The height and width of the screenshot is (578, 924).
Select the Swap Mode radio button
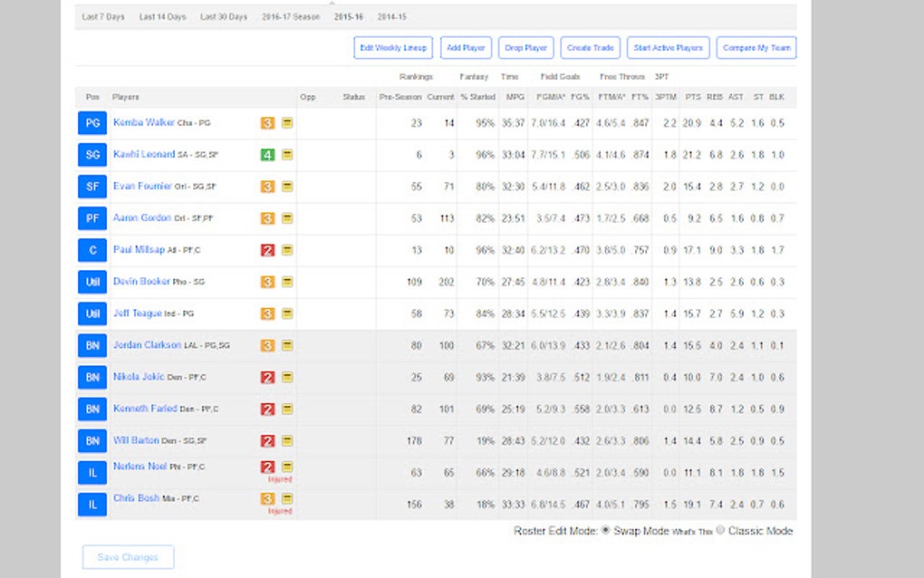[606, 531]
